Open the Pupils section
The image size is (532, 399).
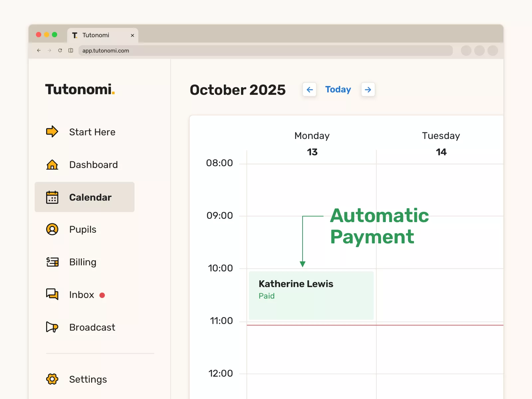tap(84, 229)
